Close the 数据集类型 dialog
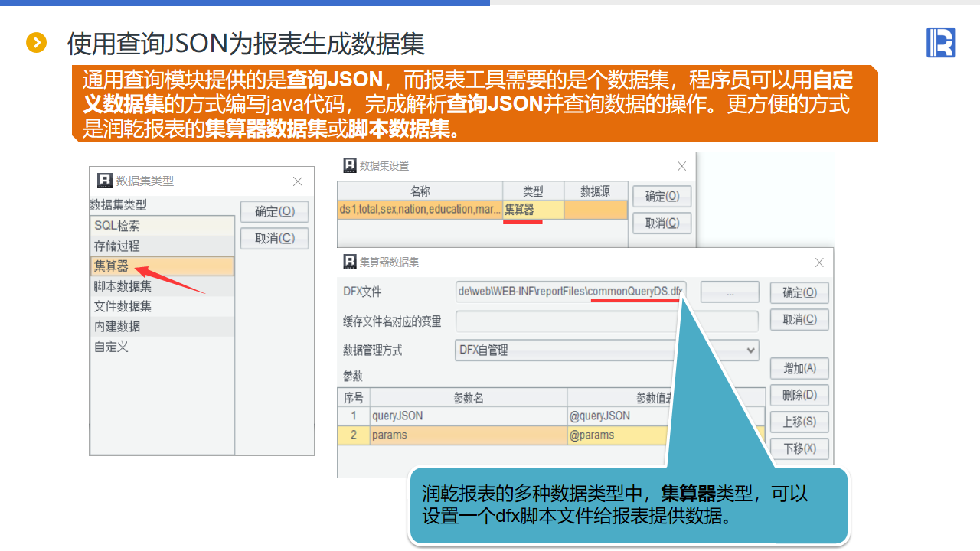The height and width of the screenshot is (551, 980). point(298,181)
